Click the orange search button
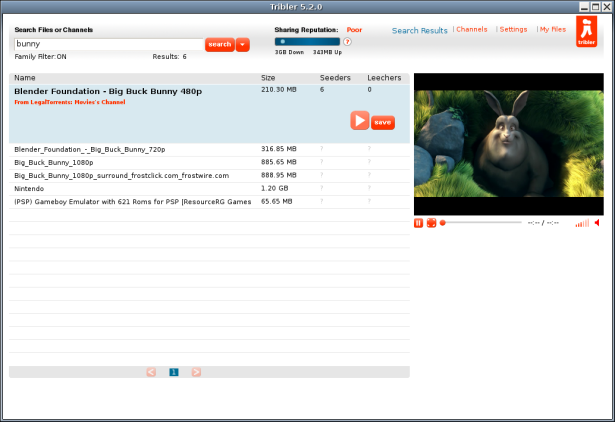This screenshot has width=615, height=422. point(220,45)
